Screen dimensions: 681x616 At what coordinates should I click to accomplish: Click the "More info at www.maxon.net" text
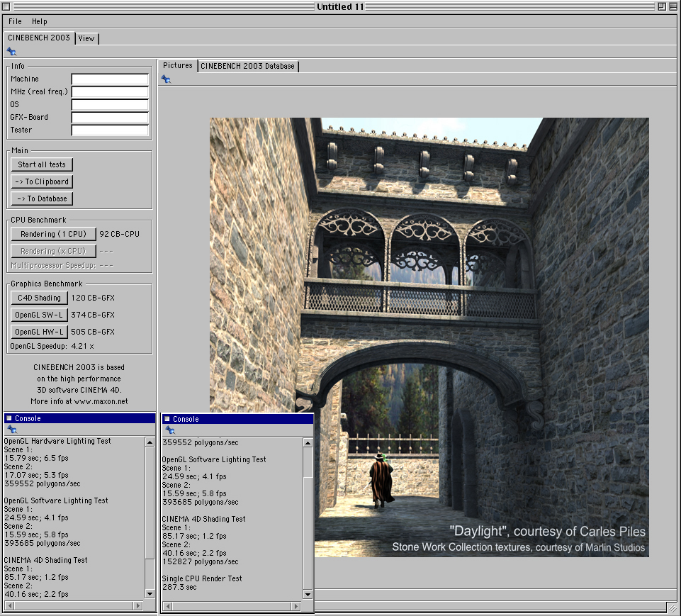point(79,401)
